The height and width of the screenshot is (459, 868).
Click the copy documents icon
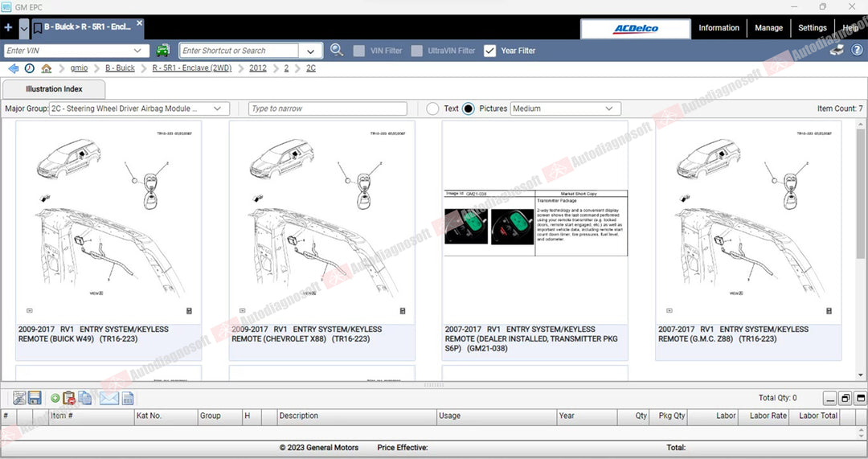[x=84, y=398]
